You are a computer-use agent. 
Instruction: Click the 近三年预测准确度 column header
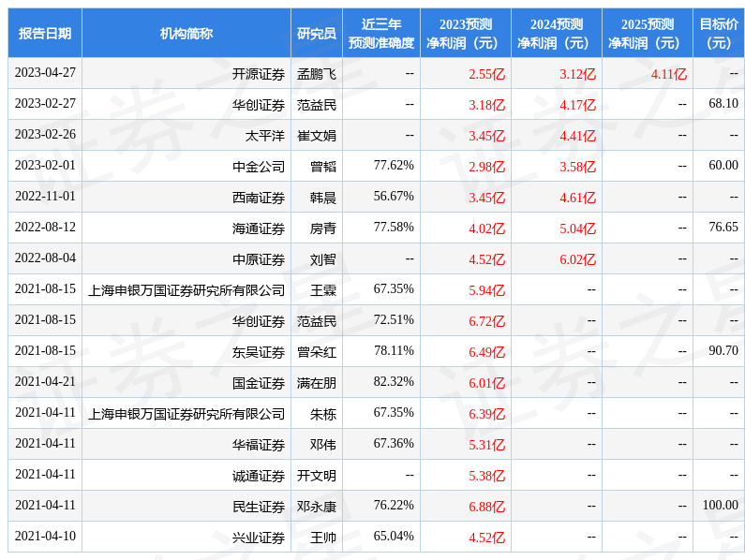click(x=381, y=34)
